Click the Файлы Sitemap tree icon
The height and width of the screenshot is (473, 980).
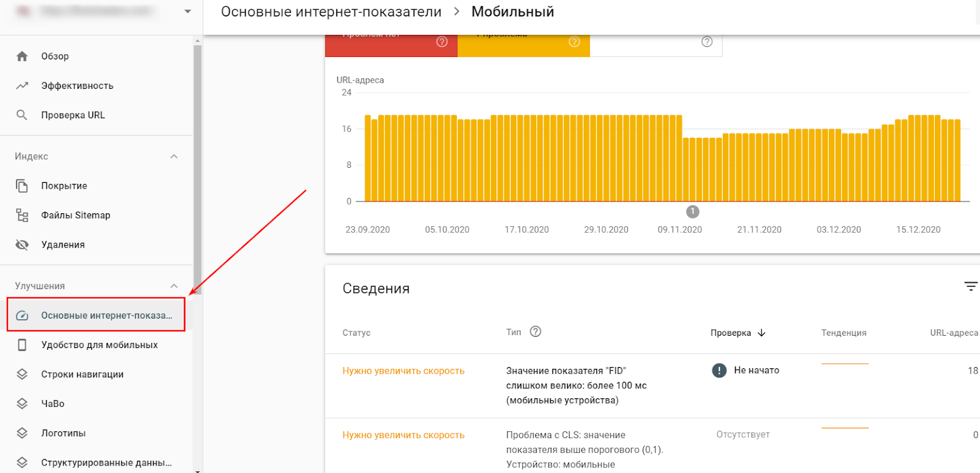tap(22, 215)
